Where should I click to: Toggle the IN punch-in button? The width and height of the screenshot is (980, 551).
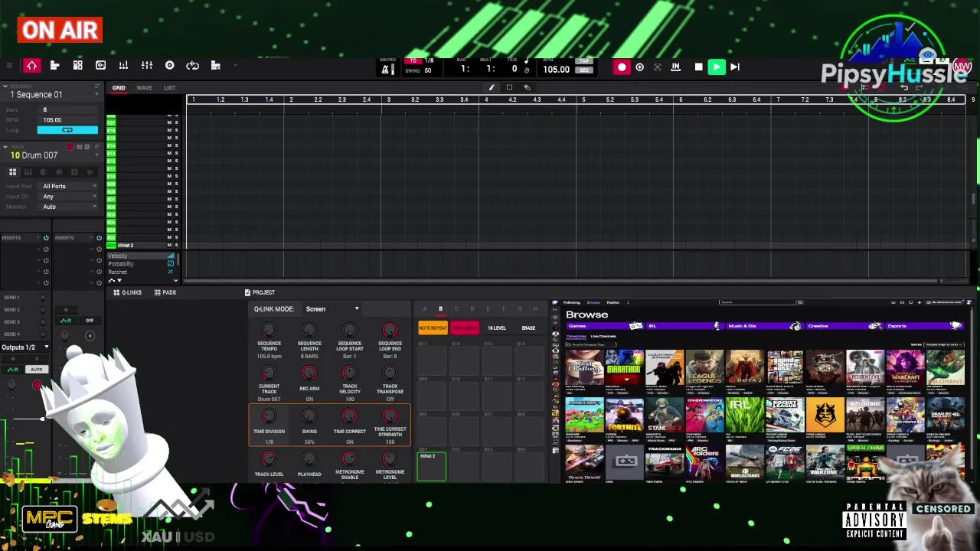pos(675,67)
